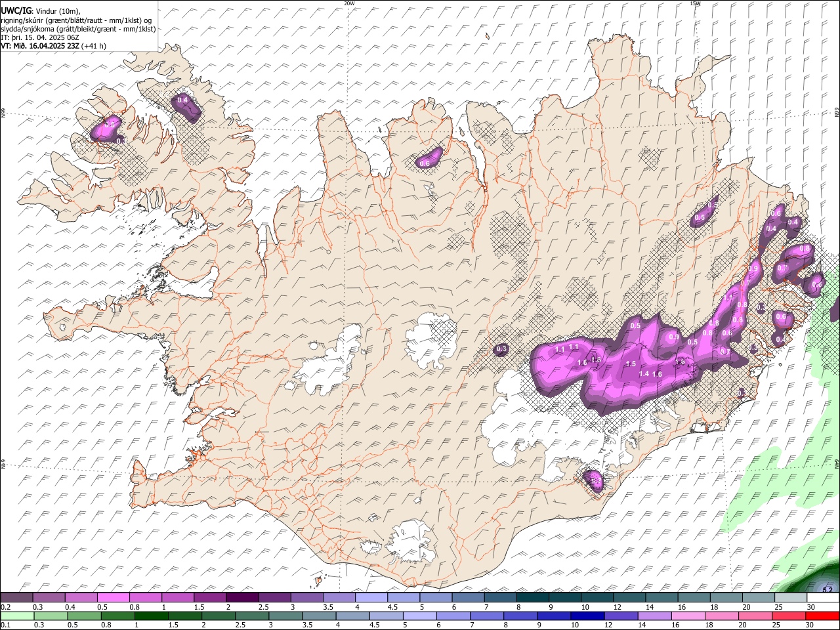840x630 pixels.
Task: Click the '0.1' label in lower legend row
Action: coord(5,625)
